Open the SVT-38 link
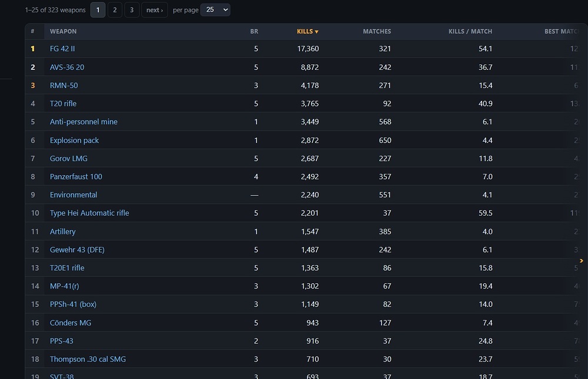 click(62, 376)
